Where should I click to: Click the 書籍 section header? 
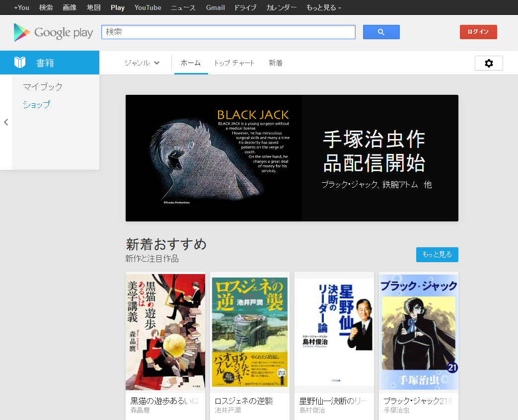50,63
